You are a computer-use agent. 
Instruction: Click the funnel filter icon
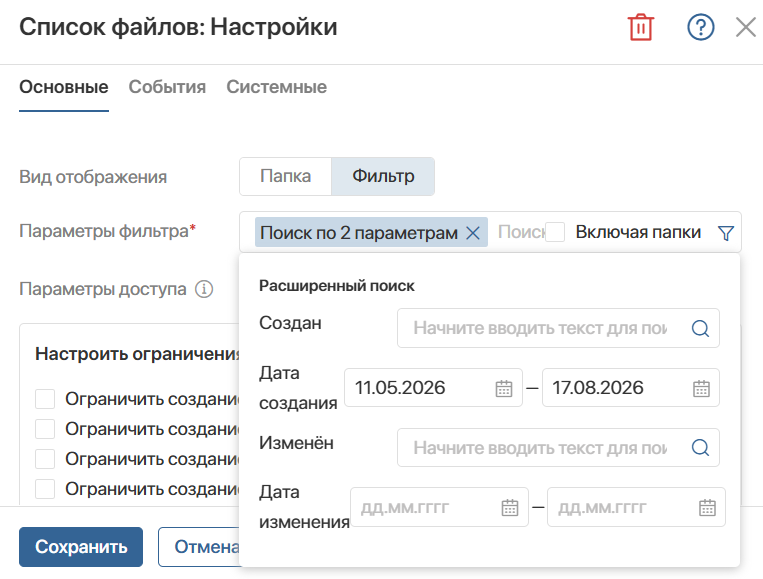tap(726, 233)
